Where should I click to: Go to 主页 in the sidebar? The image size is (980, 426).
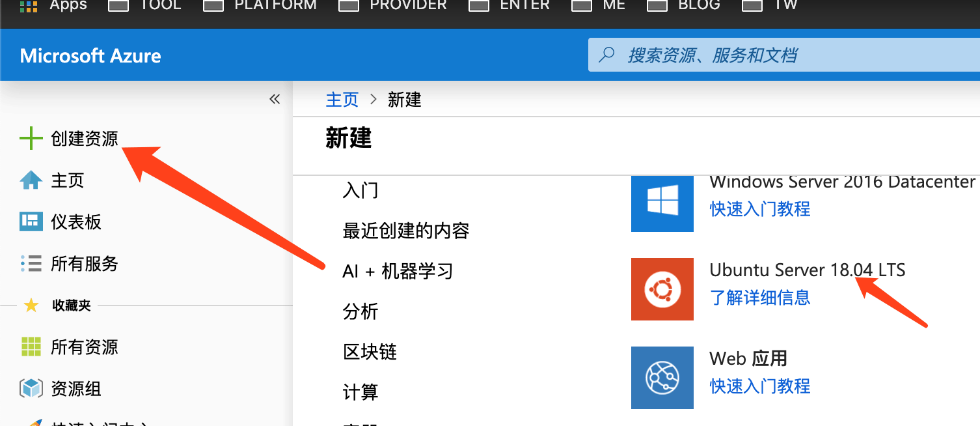pos(52,180)
